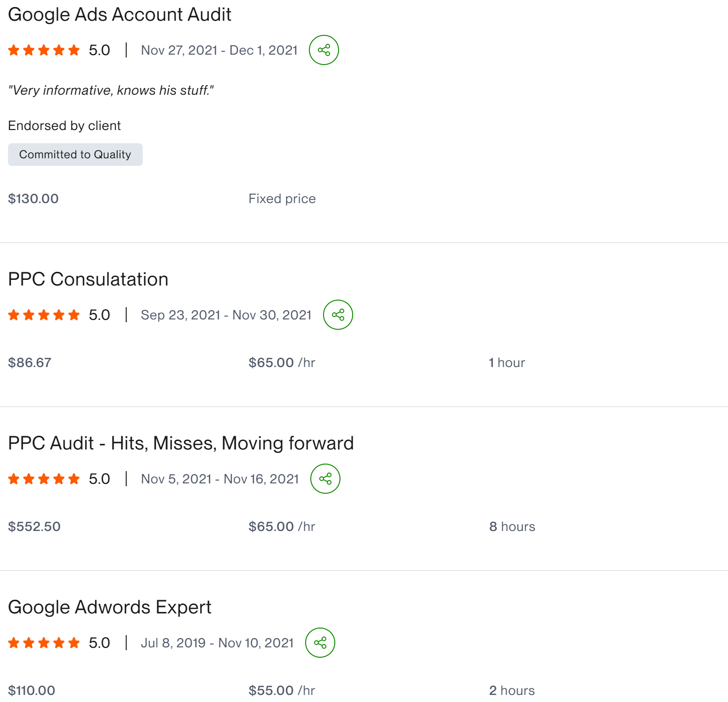Open the Google Adwords Expert job title
Viewport: 728px width, 702px height.
point(110,607)
